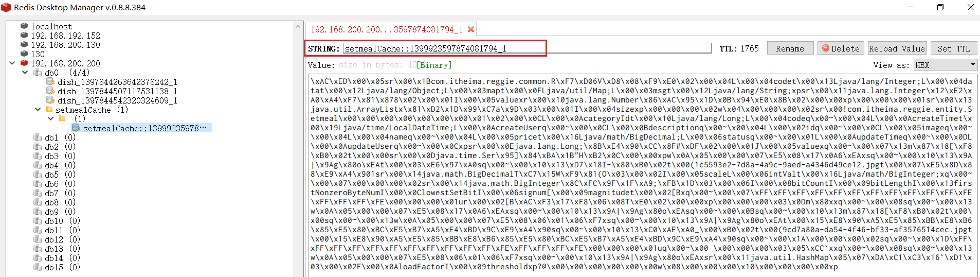980x277 pixels.
Task: Click the localhost server icon
Action: click(x=24, y=26)
